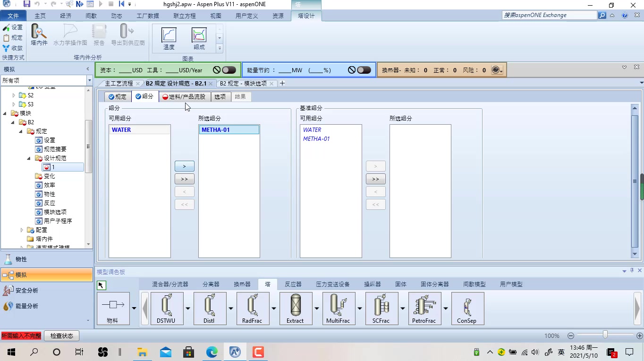Viewport: 644px width, 361px height.
Task: Expand the S3 stream tree node
Action: coord(14,104)
